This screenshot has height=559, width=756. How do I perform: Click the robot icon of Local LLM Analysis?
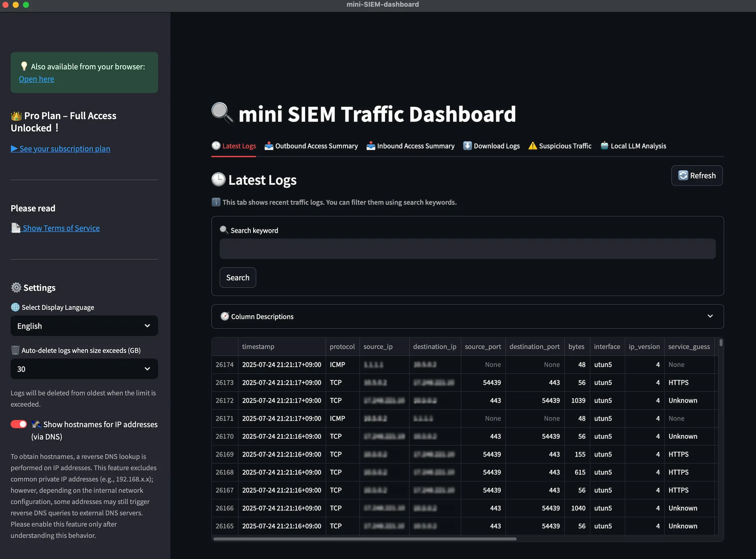coord(604,146)
